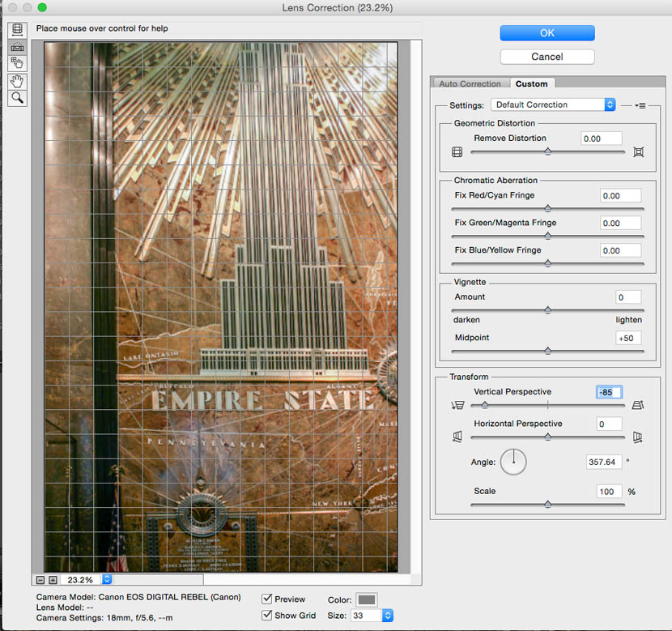Click the left vertical perspective icon
The image size is (672, 631).
457,405
